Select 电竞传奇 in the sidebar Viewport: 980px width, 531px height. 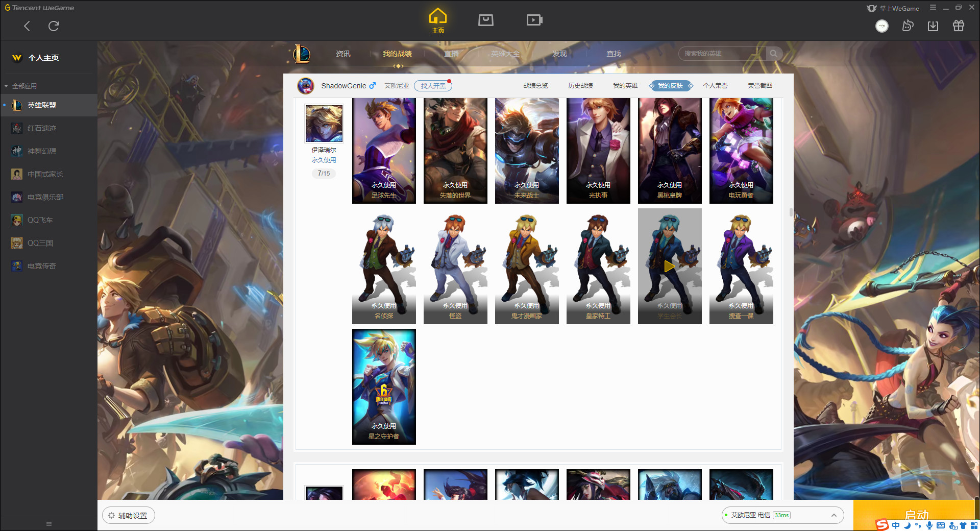(x=48, y=266)
